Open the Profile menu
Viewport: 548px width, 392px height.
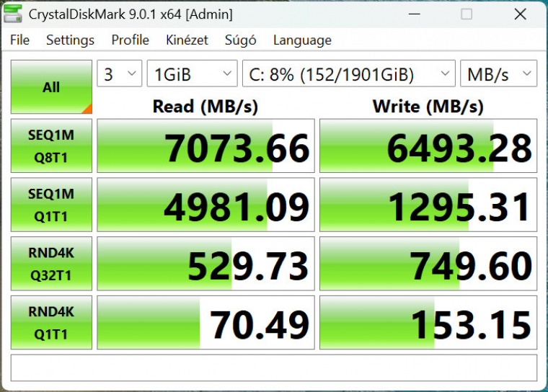(x=130, y=40)
